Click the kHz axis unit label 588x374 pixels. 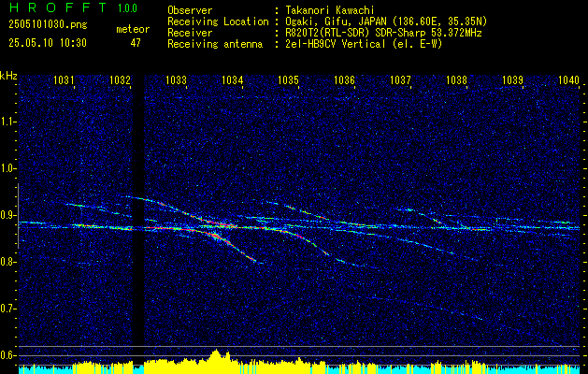[8, 76]
